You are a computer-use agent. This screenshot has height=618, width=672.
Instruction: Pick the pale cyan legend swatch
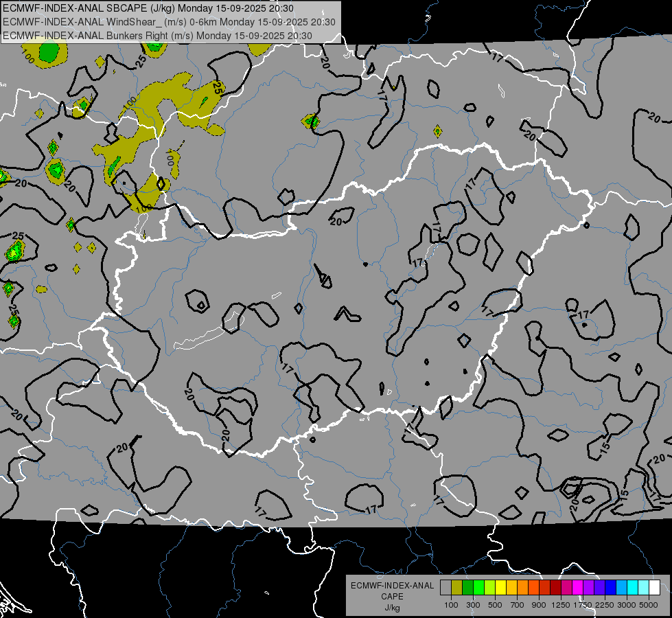click(x=644, y=587)
